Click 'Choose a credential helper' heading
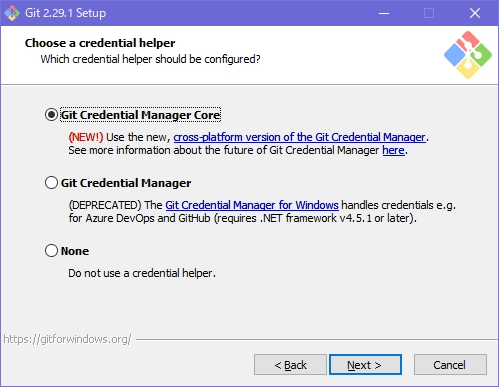Screen dimensions: 499x387 tap(100, 43)
